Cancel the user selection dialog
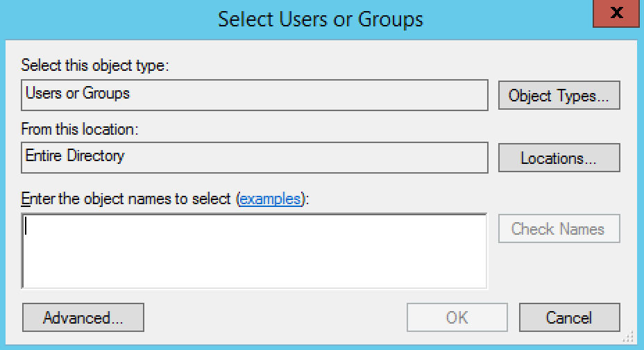The image size is (644, 350). click(569, 318)
